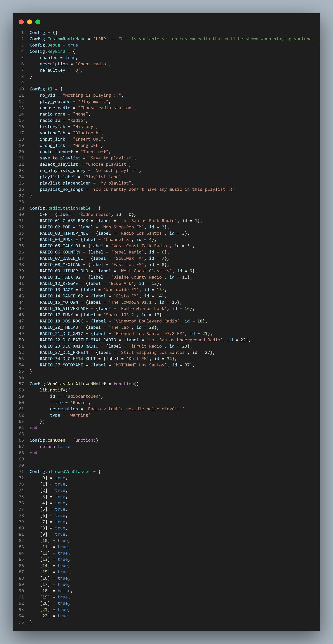Click the defaultKey 'Q' value
The image size is (333, 644).
click(x=76, y=70)
